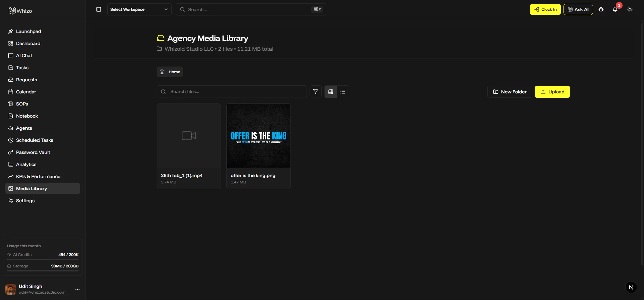The width and height of the screenshot is (644, 300).
Task: Click the Home breadcrumb icon
Action: [162, 72]
